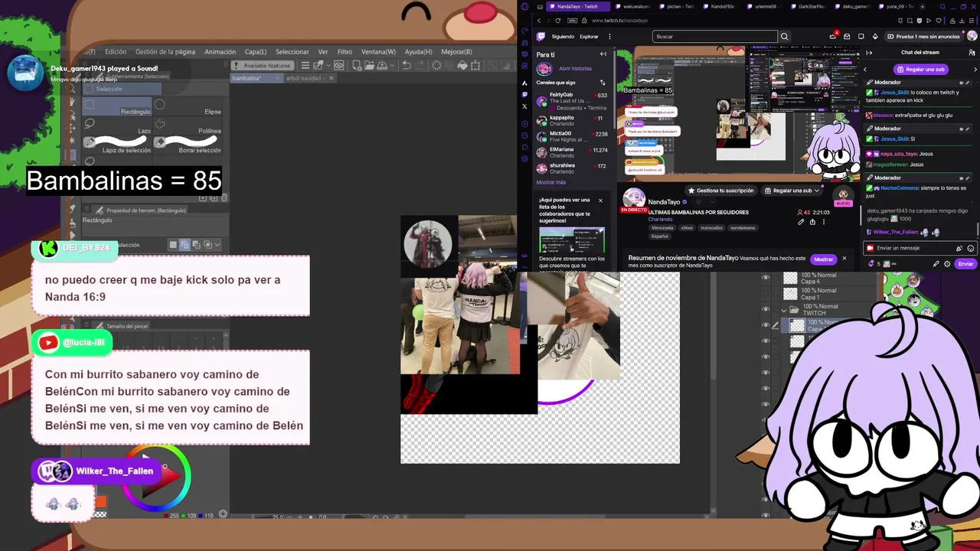Viewport: 980px width, 551px height.
Task: Open the Edición menu
Action: 116,52
